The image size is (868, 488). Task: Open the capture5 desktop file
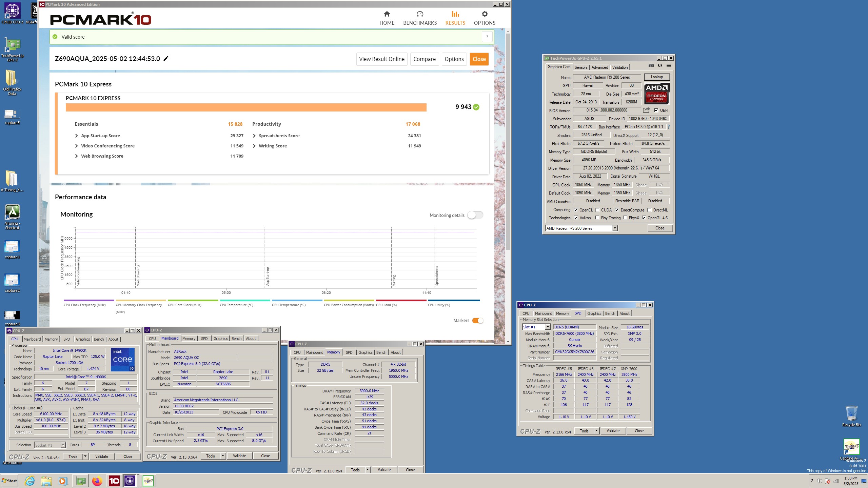tap(12, 117)
